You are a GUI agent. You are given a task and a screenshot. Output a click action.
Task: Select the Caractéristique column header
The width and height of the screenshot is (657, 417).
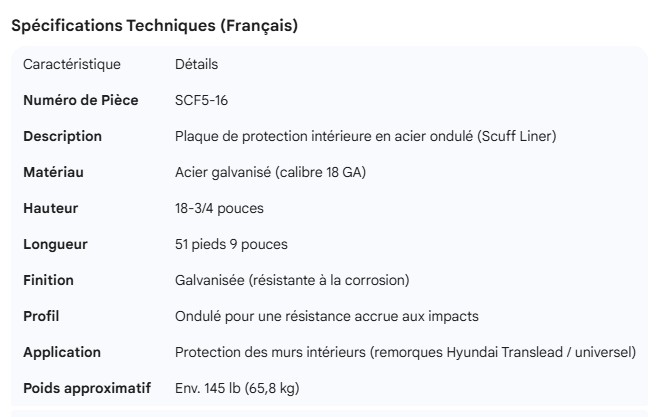pyautogui.click(x=71, y=65)
